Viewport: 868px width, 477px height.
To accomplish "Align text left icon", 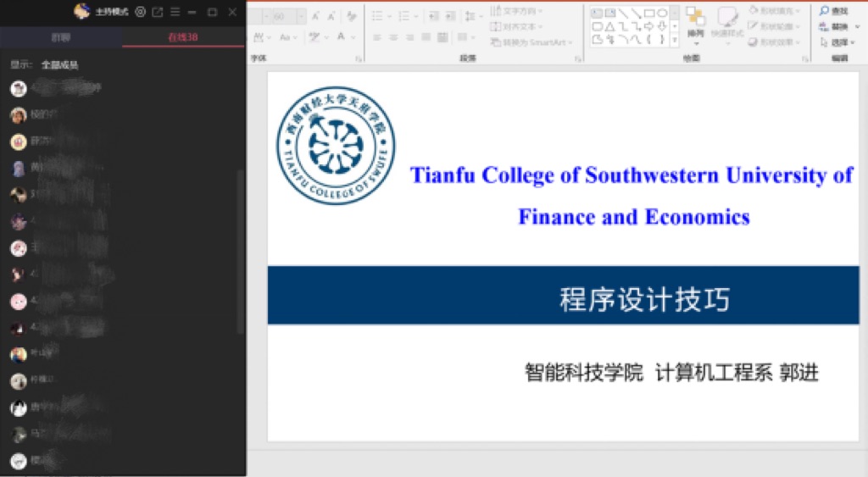I will tap(377, 37).
